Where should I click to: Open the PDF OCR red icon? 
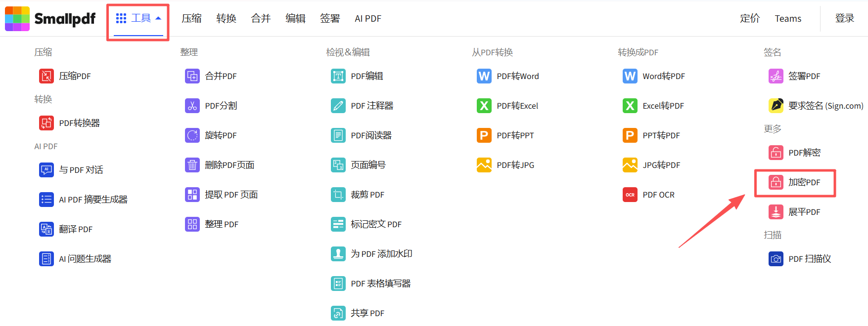tap(630, 195)
